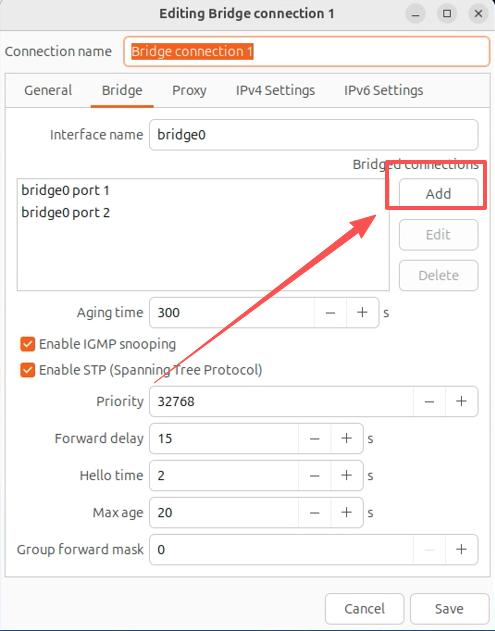
Task: Add a new bridged connection
Action: point(438,194)
